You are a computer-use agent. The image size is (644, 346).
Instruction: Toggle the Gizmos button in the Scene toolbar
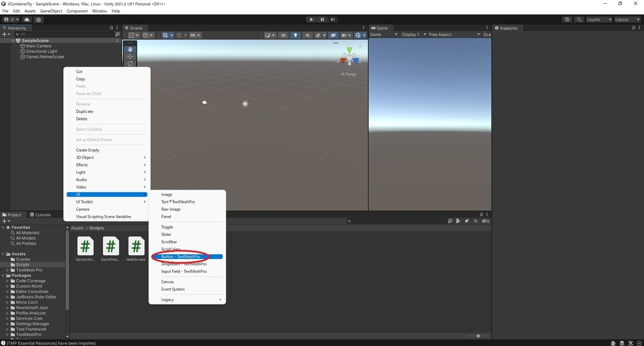(357, 35)
